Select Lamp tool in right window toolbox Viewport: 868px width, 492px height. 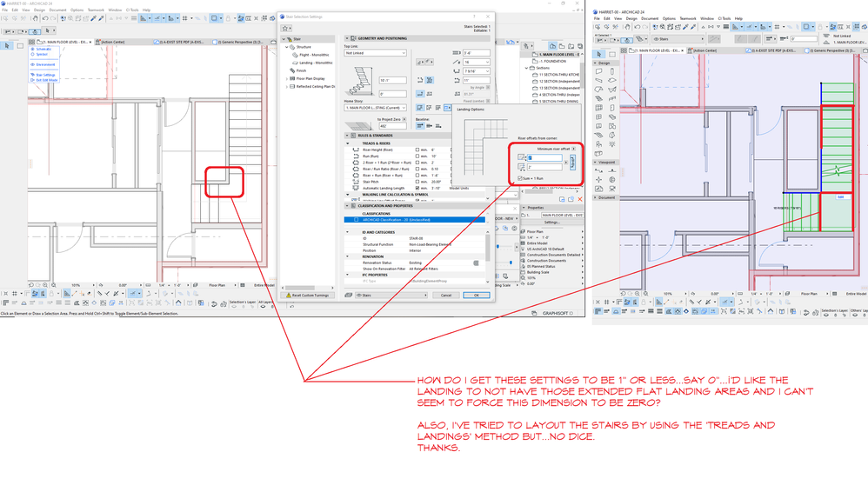point(611,144)
